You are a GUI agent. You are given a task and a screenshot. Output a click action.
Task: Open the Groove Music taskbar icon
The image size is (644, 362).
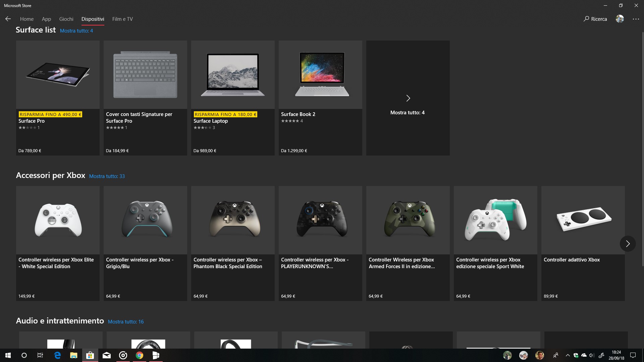point(123,355)
